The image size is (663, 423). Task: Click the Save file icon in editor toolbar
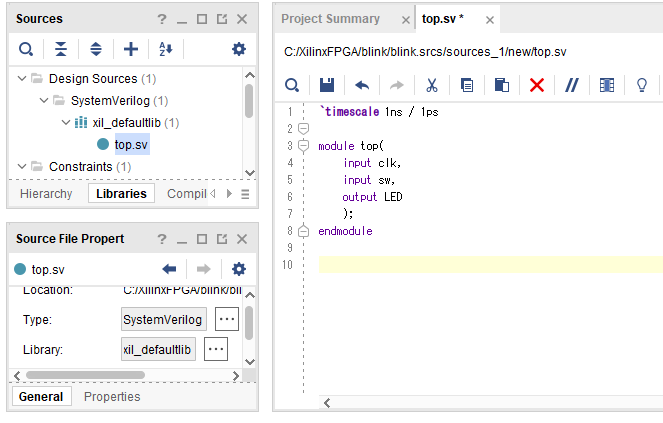tap(326, 86)
